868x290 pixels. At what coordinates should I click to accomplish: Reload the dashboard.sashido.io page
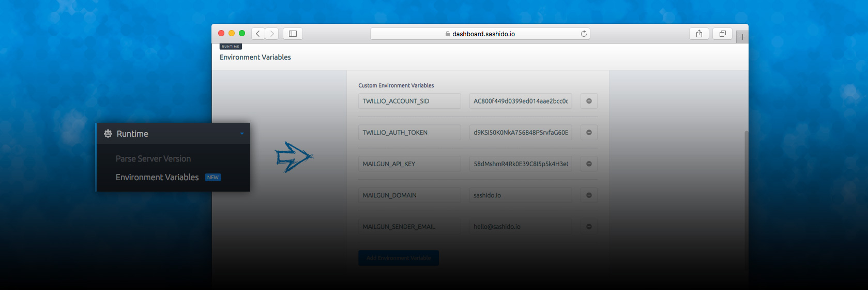tap(584, 34)
